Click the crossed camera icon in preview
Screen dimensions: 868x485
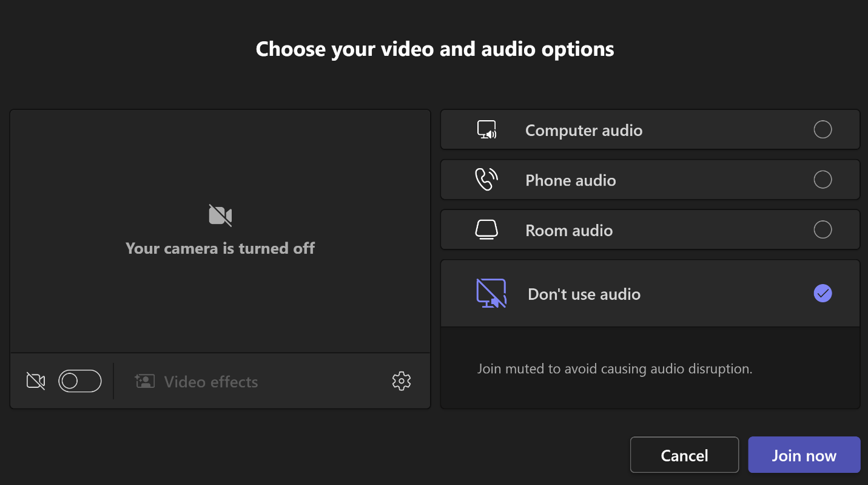click(220, 215)
